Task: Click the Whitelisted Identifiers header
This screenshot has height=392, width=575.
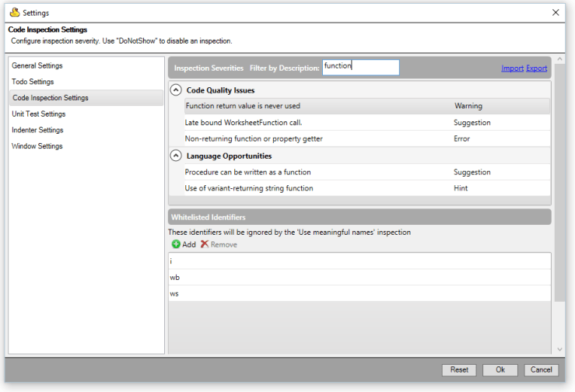Action: coord(359,217)
